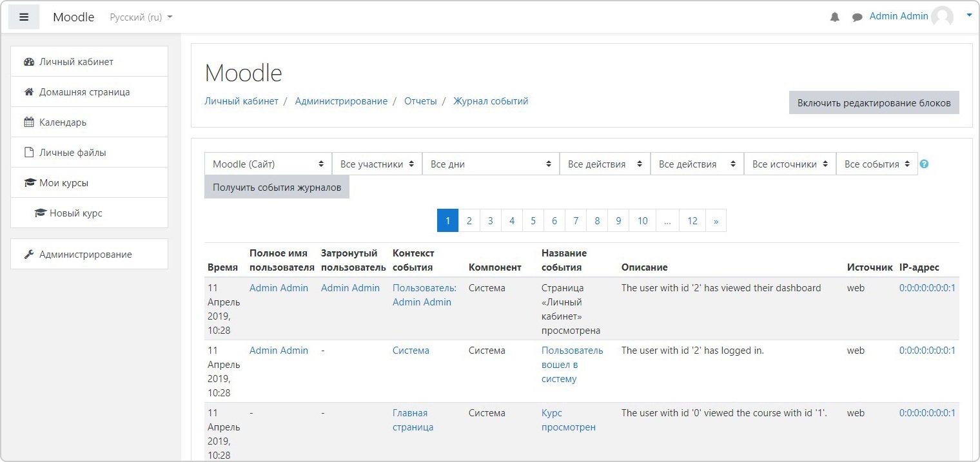Image resolution: width=980 pixels, height=462 pixels.
Task: Open Личный кабинет in the sidebar
Action: point(76,62)
